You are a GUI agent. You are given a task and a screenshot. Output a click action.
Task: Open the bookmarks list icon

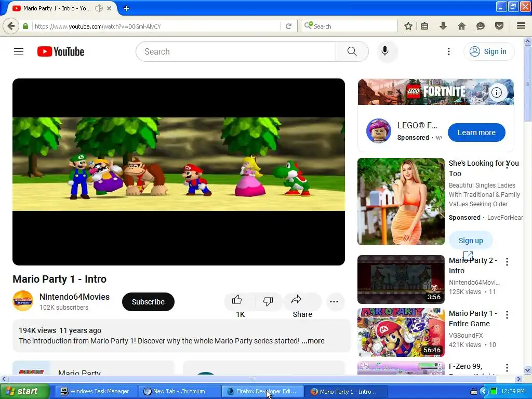click(424, 26)
